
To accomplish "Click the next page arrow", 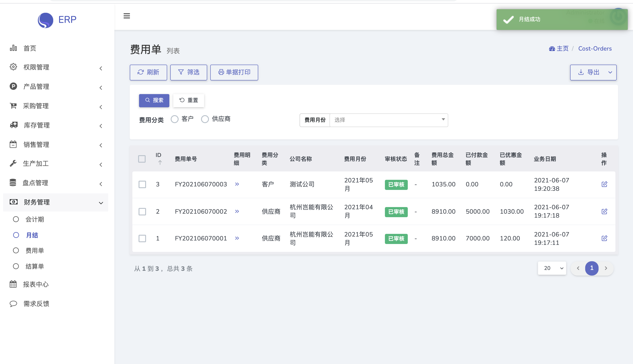I will [x=606, y=268].
